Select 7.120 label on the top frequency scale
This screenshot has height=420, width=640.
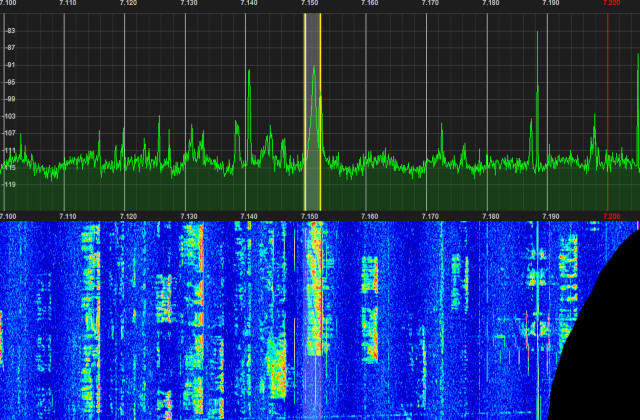pyautogui.click(x=129, y=4)
